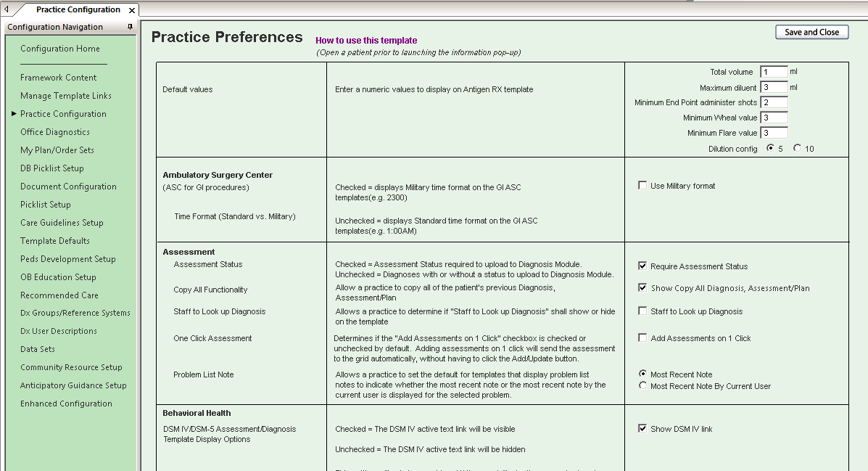Open How to use this template link
The width and height of the screenshot is (868, 471).
coord(366,41)
